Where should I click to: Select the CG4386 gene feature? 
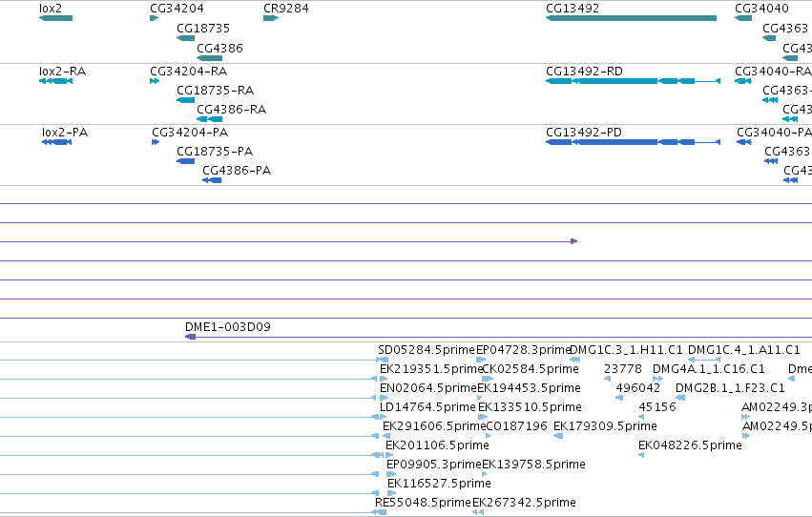click(x=209, y=58)
